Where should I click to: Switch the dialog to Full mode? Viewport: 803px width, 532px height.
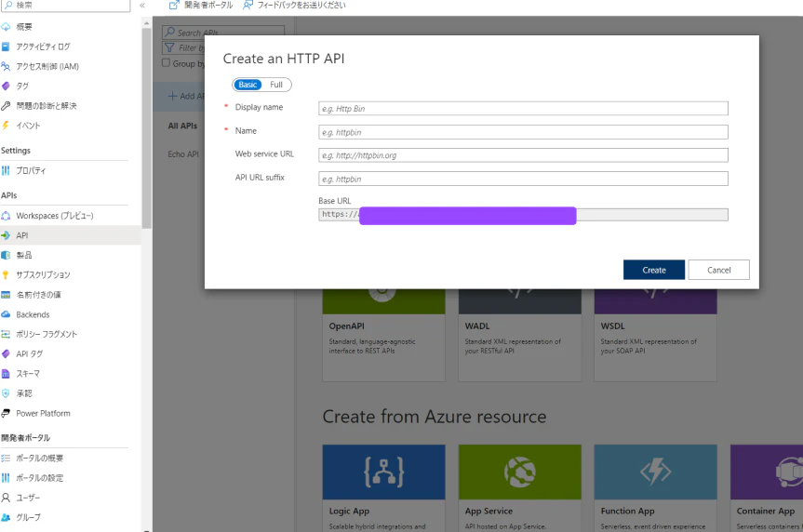click(x=276, y=85)
